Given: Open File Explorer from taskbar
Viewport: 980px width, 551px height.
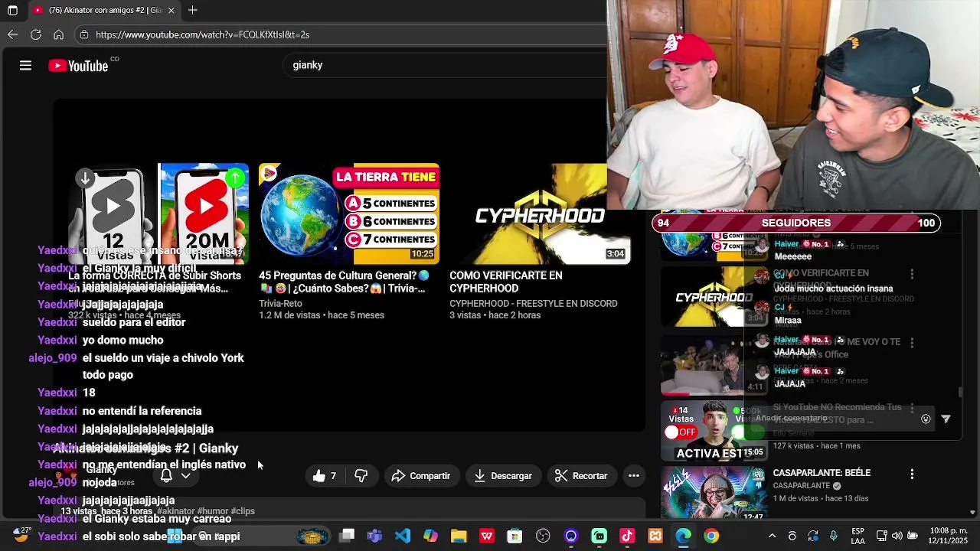Looking at the screenshot, I should [459, 536].
